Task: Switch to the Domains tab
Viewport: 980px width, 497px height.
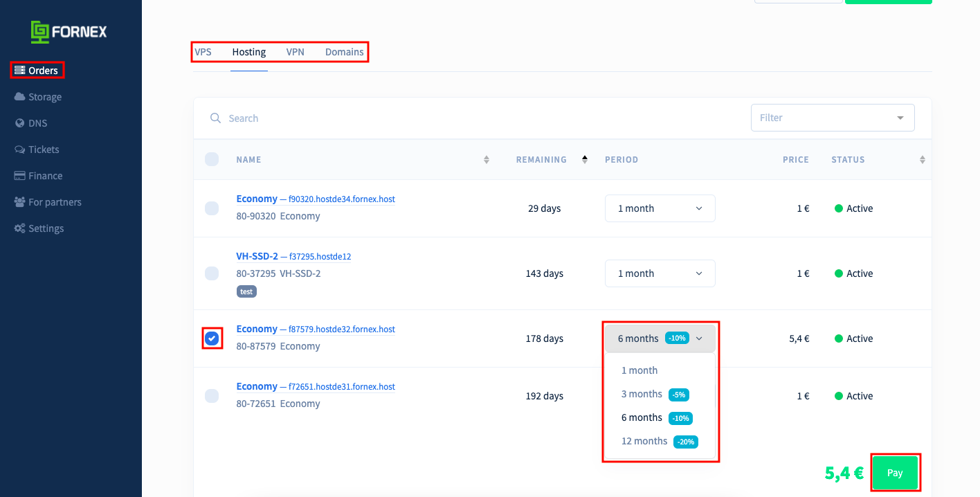Action: tap(345, 52)
